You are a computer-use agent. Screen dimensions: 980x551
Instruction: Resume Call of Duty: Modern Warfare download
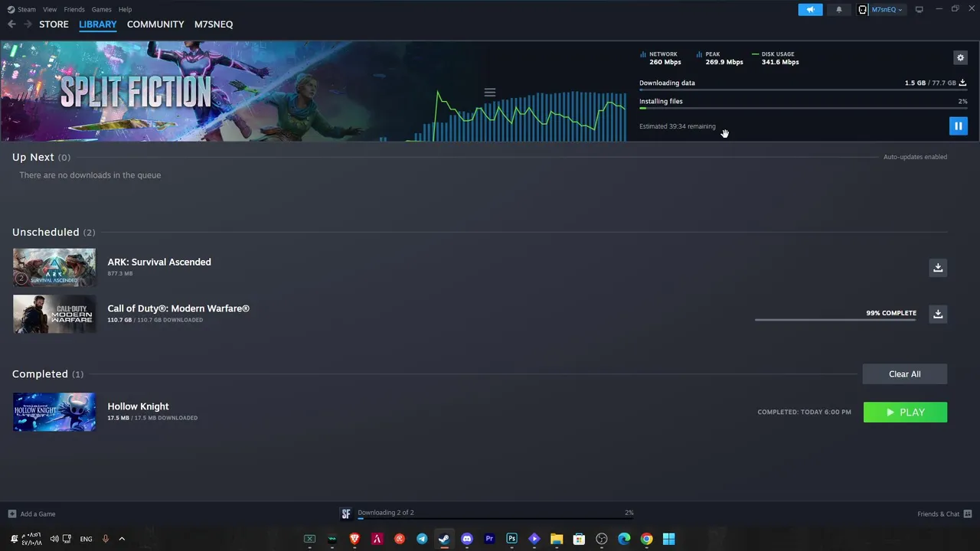tap(938, 314)
